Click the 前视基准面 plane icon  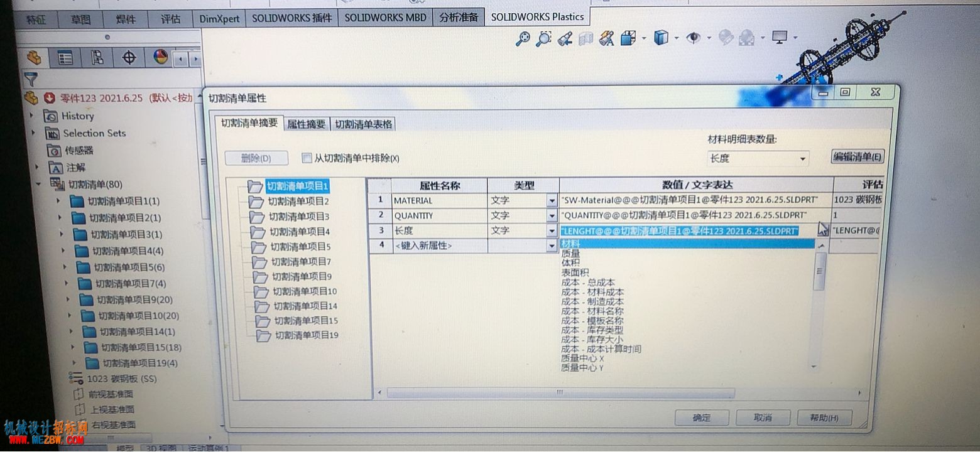pos(79,394)
